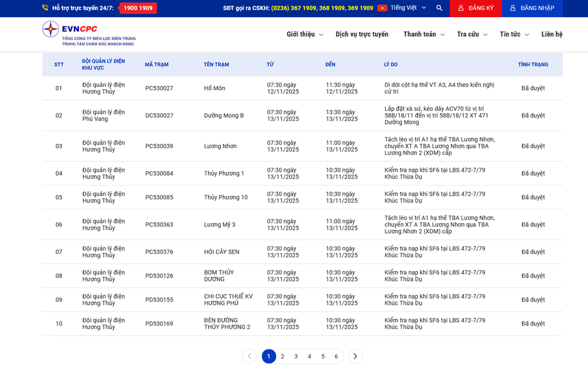Jump to page 6 of results
Image resolution: width=588 pixels, height=371 pixels.
(336, 357)
